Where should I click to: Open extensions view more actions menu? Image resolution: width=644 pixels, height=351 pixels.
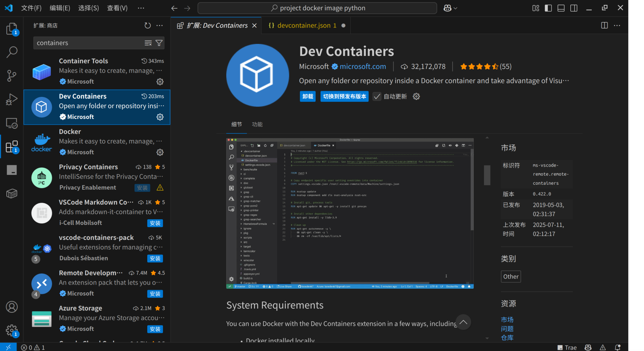[160, 26]
